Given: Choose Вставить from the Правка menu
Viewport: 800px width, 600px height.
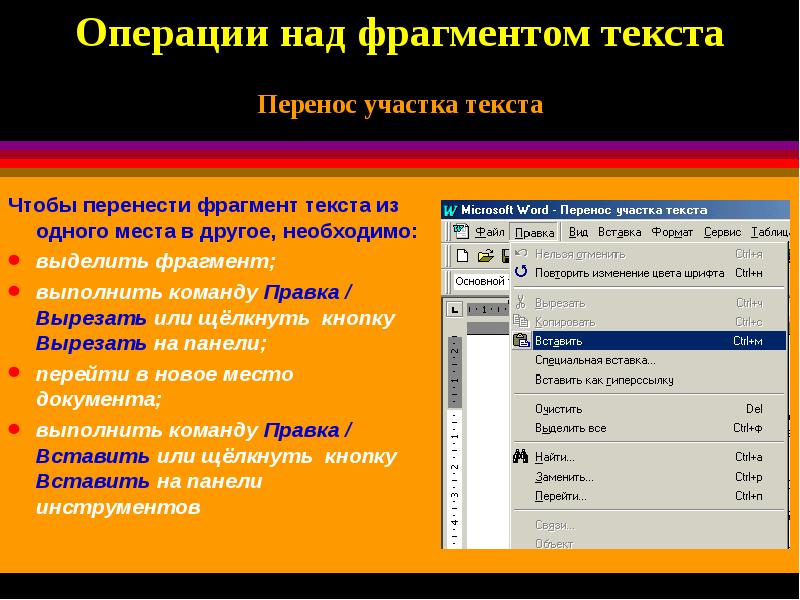Looking at the screenshot, I should point(649,341).
